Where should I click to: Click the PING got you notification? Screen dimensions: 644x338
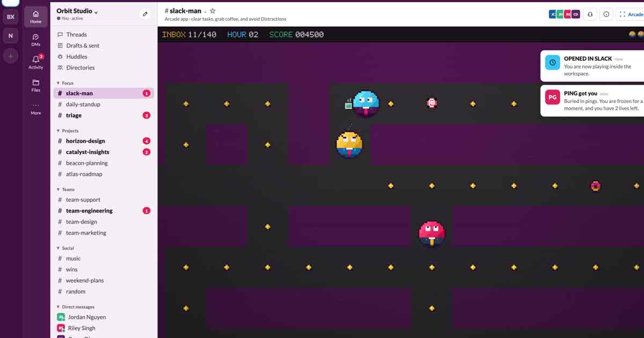pos(592,100)
